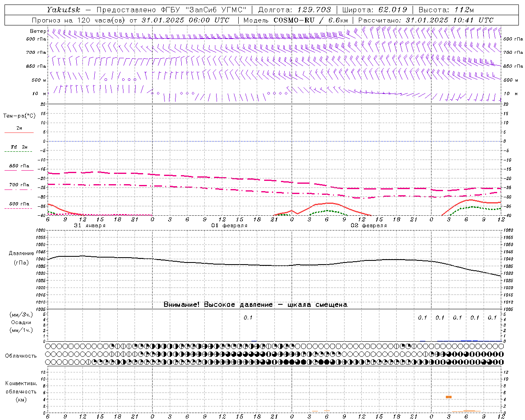Click the Долгота: 129.703 value
This screenshot has height=420, width=525.
click(x=294, y=9)
